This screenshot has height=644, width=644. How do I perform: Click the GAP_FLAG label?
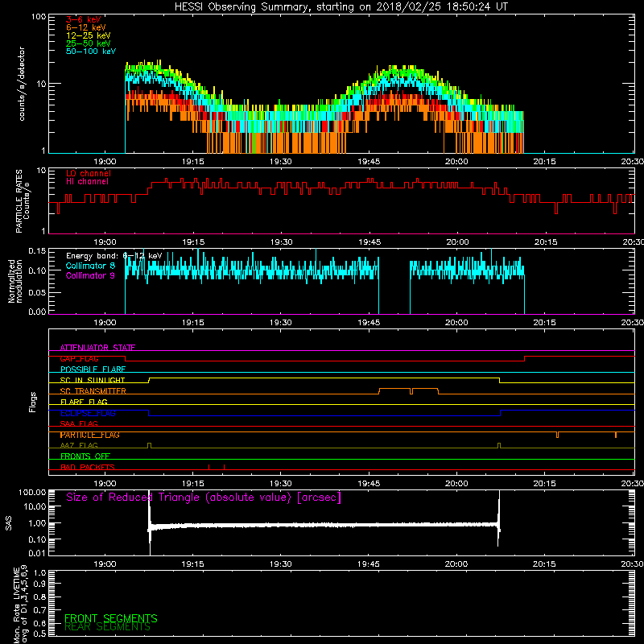(x=79, y=358)
